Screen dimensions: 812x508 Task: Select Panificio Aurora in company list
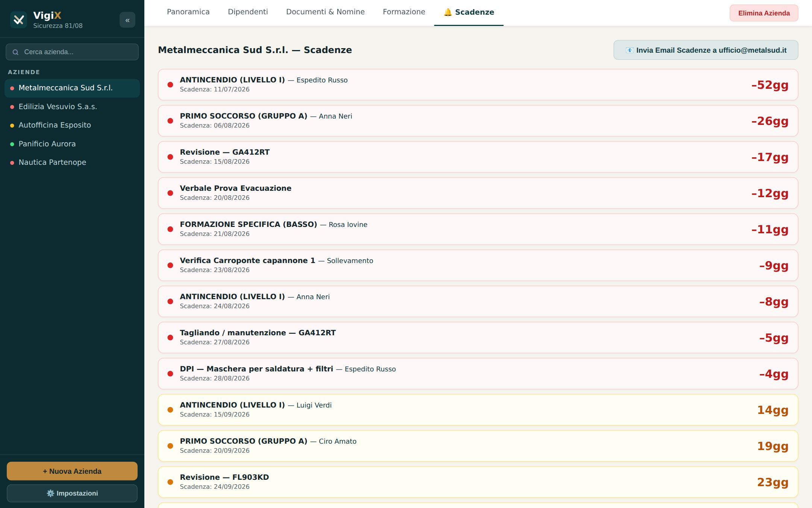click(x=72, y=144)
